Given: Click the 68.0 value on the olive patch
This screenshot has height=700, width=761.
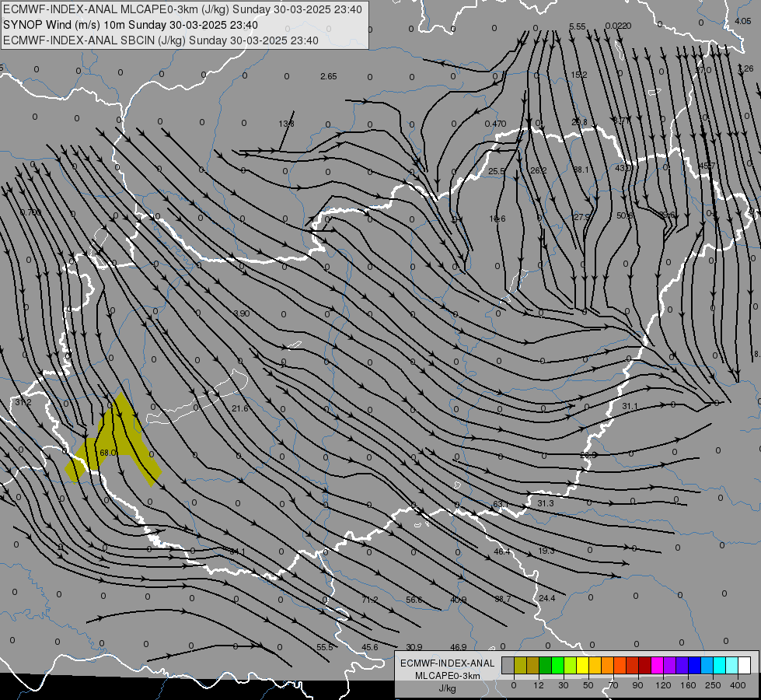Looking at the screenshot, I should 108,453.
